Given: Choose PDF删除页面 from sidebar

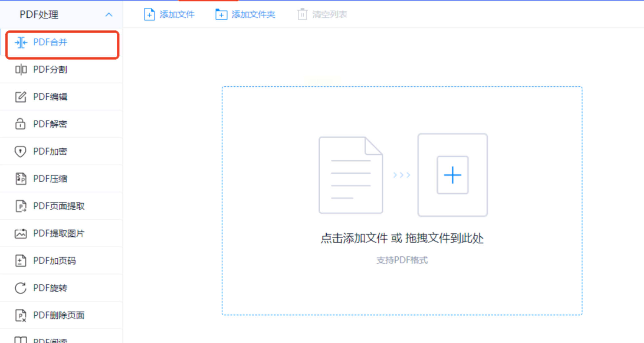Looking at the screenshot, I should (59, 315).
